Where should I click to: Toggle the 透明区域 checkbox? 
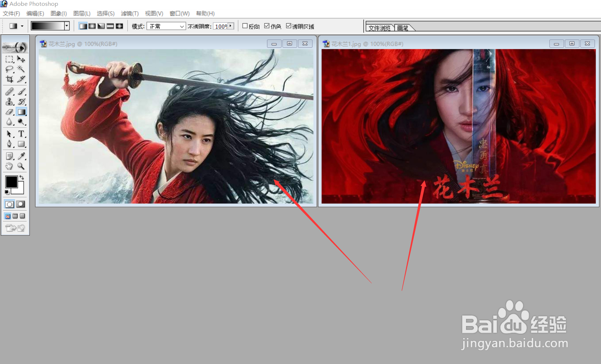click(x=288, y=26)
